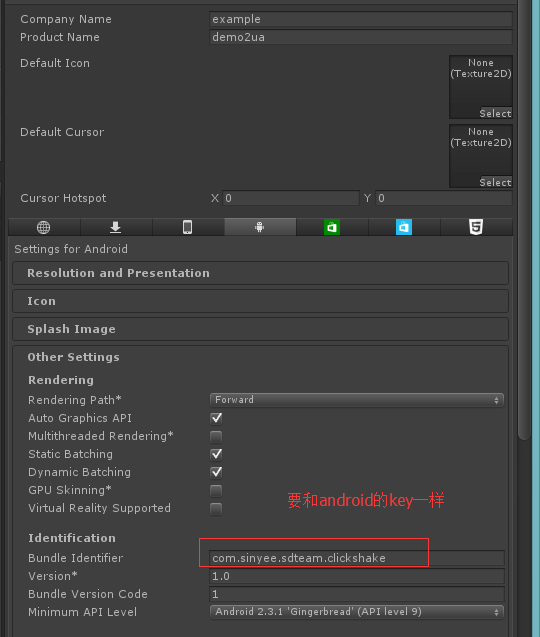Enable GPU Skinning checkbox
This screenshot has width=540, height=637.
tap(216, 490)
